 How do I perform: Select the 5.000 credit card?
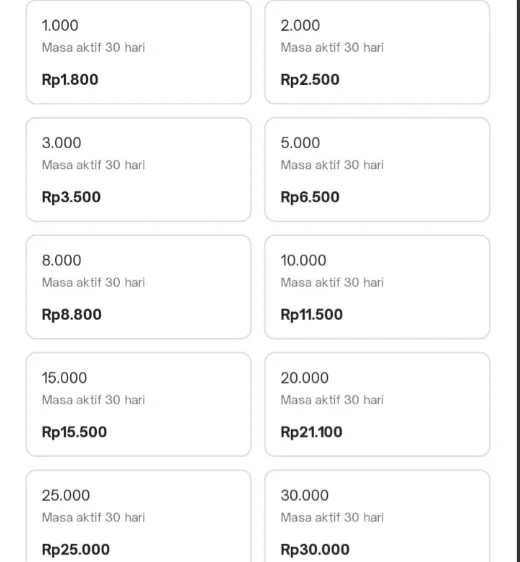(377, 170)
